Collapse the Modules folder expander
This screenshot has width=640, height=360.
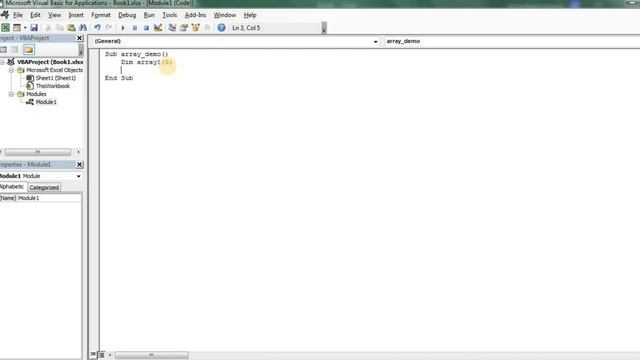11,94
